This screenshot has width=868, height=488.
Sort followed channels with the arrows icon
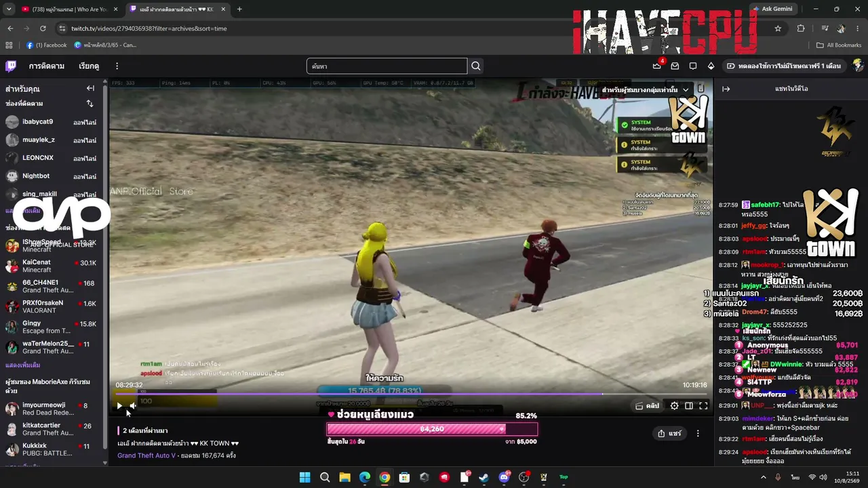click(x=90, y=104)
